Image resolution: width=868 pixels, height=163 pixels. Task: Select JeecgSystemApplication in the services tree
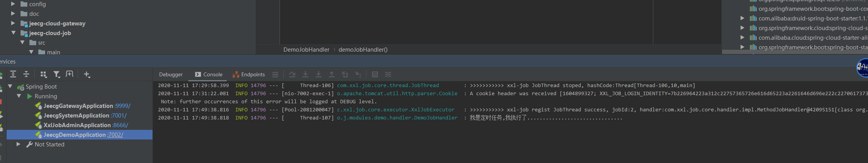(x=76, y=116)
